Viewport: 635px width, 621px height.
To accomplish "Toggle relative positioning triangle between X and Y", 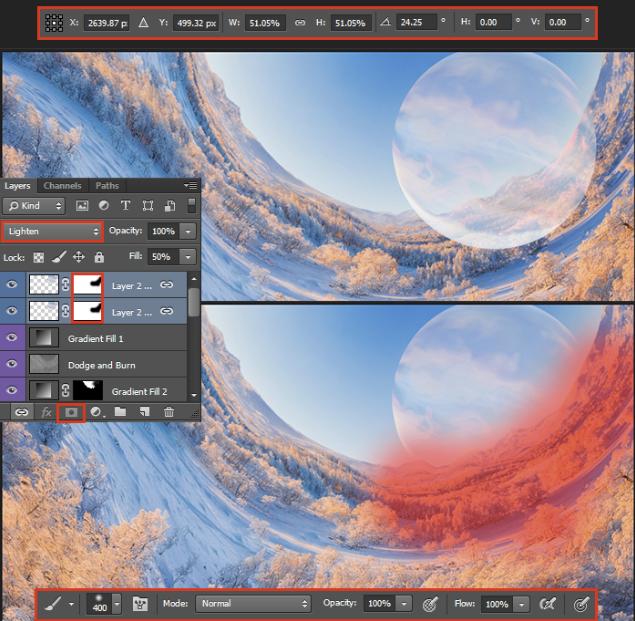I will 143,22.
